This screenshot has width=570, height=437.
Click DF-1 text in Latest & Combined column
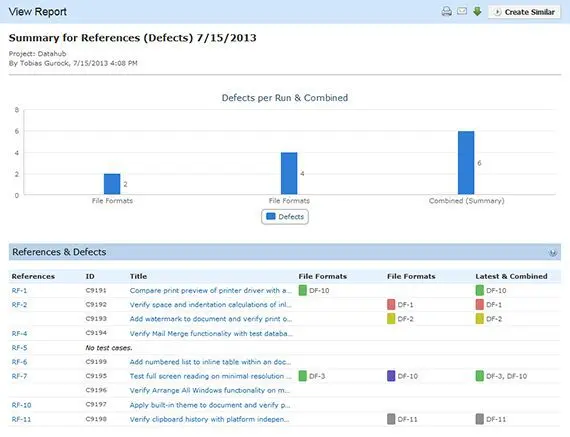[494, 305]
